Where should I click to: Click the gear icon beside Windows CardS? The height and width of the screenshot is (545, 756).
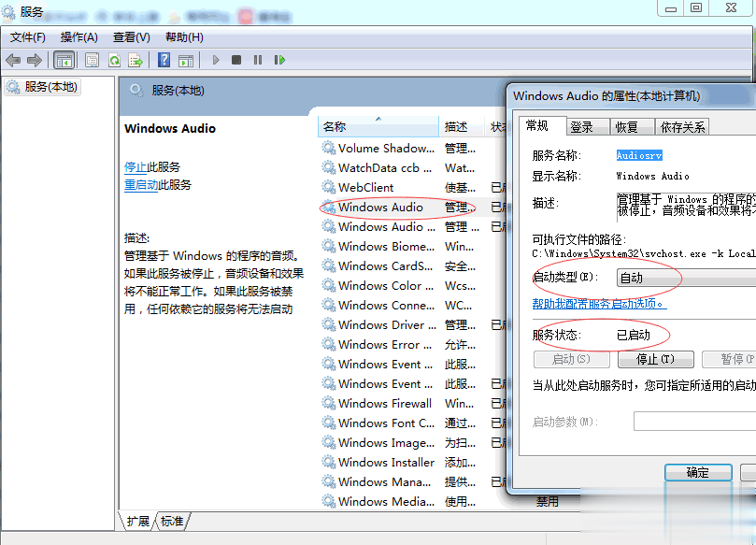pyautogui.click(x=329, y=265)
